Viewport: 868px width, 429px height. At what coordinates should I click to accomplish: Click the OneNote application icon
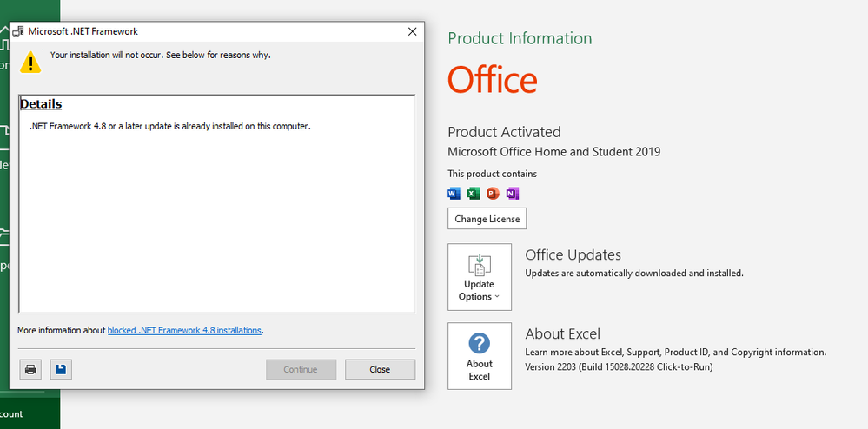tap(512, 193)
